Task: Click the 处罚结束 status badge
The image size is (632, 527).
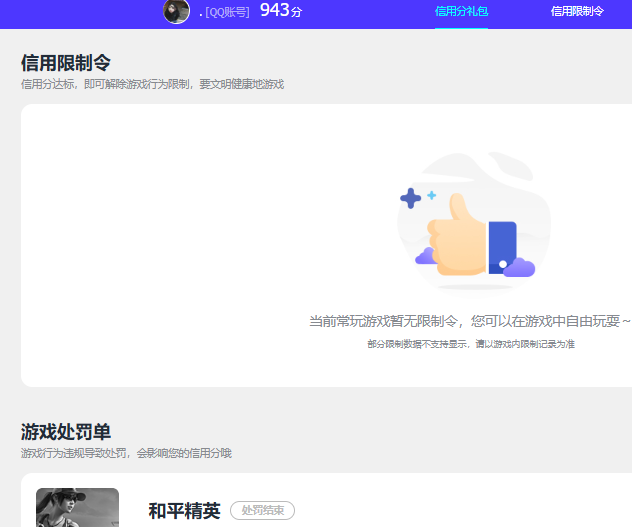Action: click(262, 510)
